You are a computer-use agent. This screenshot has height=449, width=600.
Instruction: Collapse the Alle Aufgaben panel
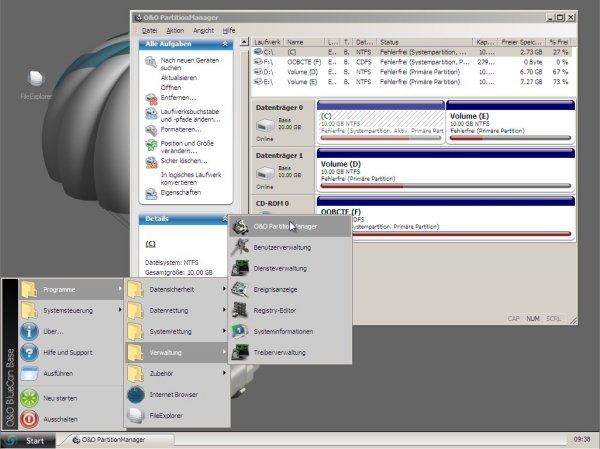click(x=225, y=44)
